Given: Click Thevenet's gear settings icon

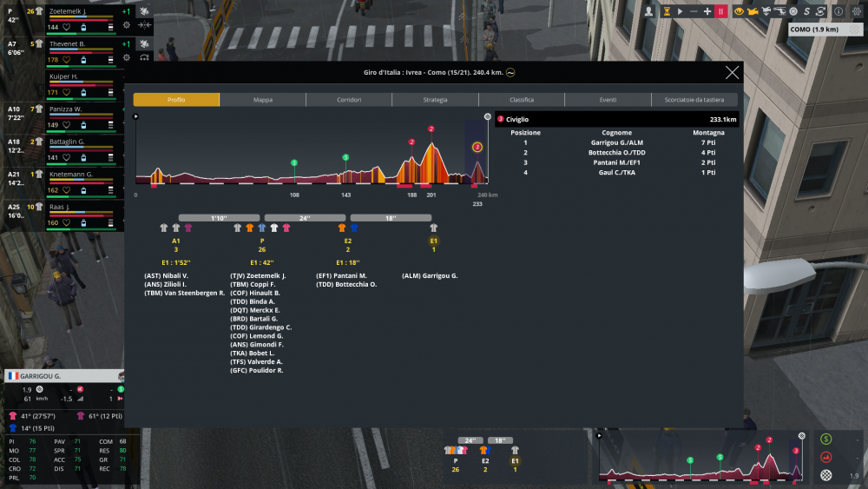Looking at the screenshot, I should tap(127, 57).
